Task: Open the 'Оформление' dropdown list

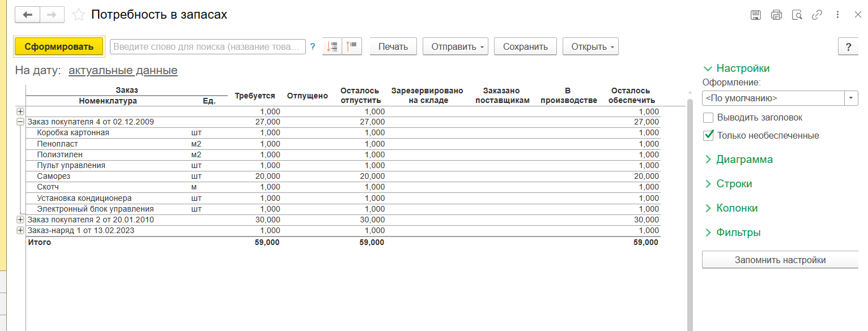Action: click(x=852, y=98)
